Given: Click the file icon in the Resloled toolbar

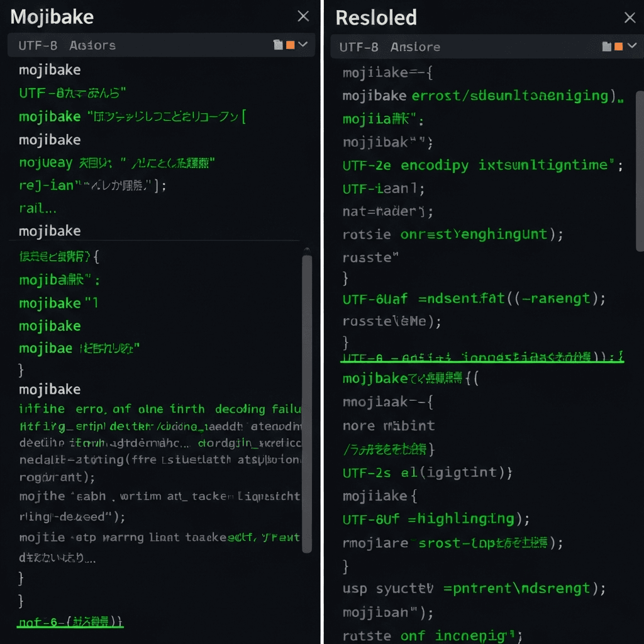Looking at the screenshot, I should pyautogui.click(x=606, y=47).
